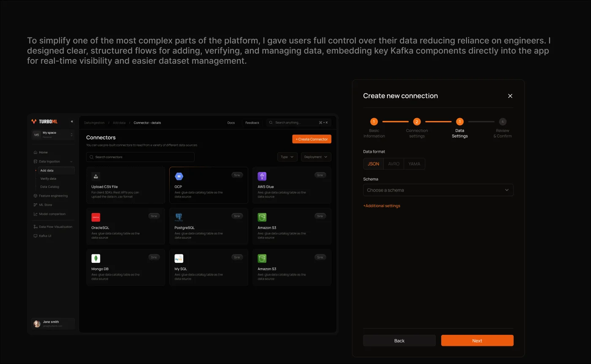Click the Data Ingestion breadcrumb
This screenshot has width=591, height=364.
tap(94, 123)
